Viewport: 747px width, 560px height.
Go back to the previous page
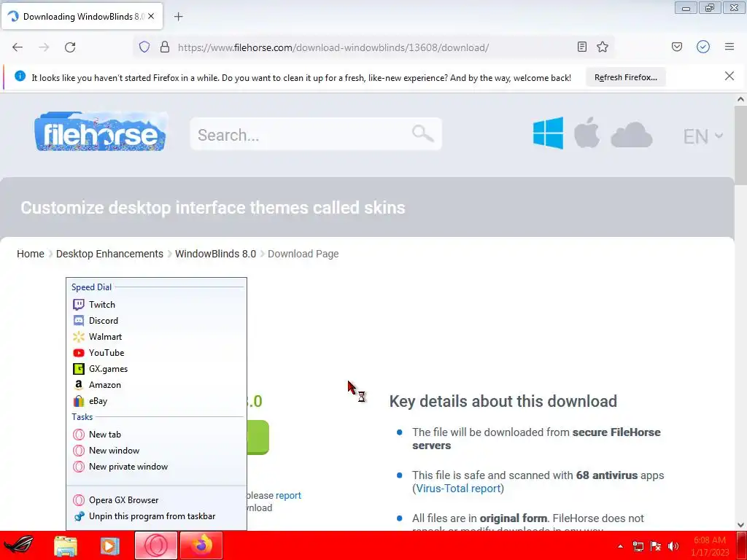click(18, 47)
